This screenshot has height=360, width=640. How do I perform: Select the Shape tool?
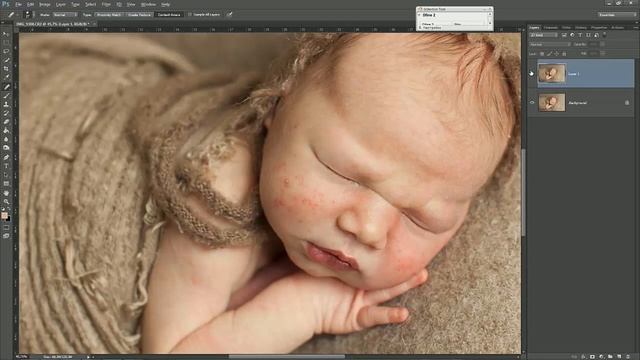(x=6, y=184)
